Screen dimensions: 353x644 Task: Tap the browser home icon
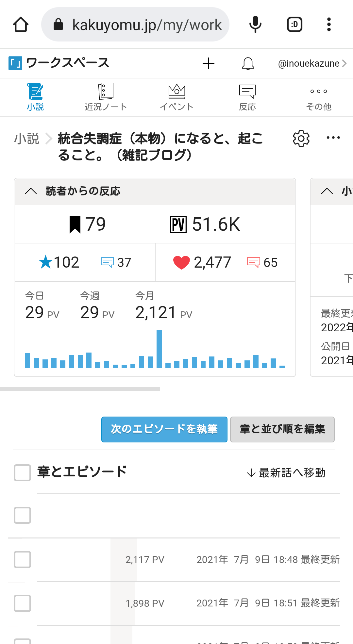(x=21, y=25)
